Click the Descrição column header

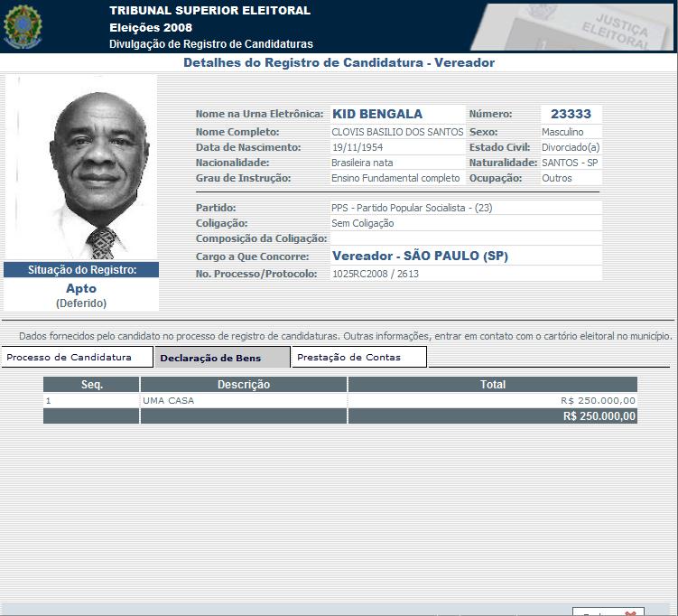244,384
